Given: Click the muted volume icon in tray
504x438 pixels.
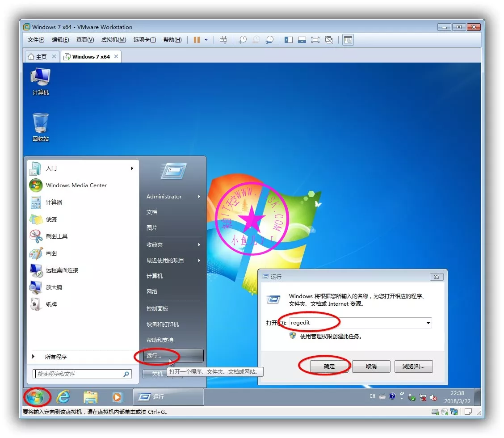Looking at the screenshot, I should 433,397.
